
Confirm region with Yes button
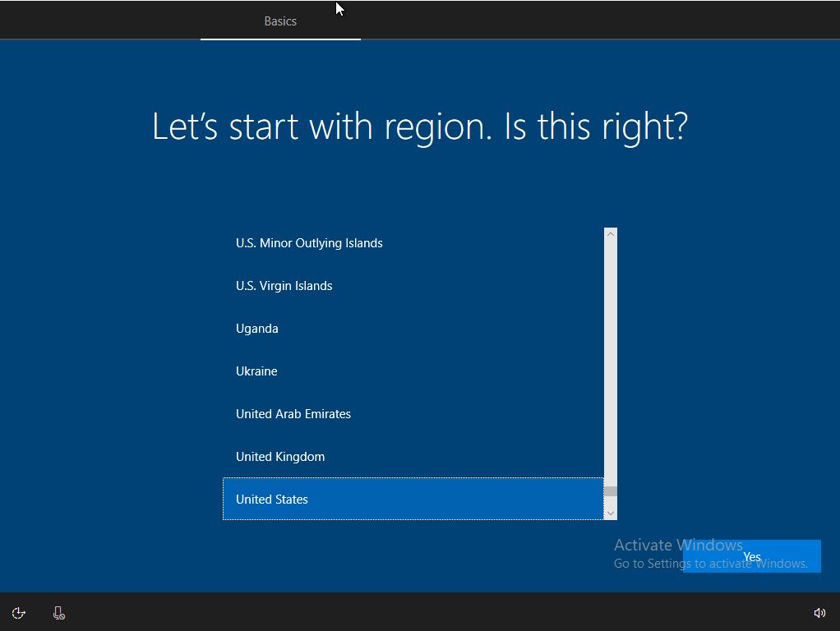tap(751, 556)
